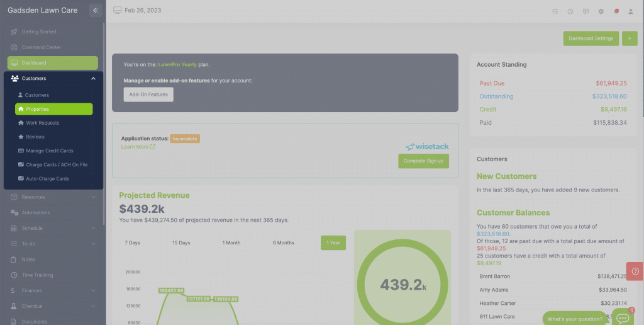644x325 pixels.
Task: Collapse the Customers sidebar section
Action: point(93,79)
